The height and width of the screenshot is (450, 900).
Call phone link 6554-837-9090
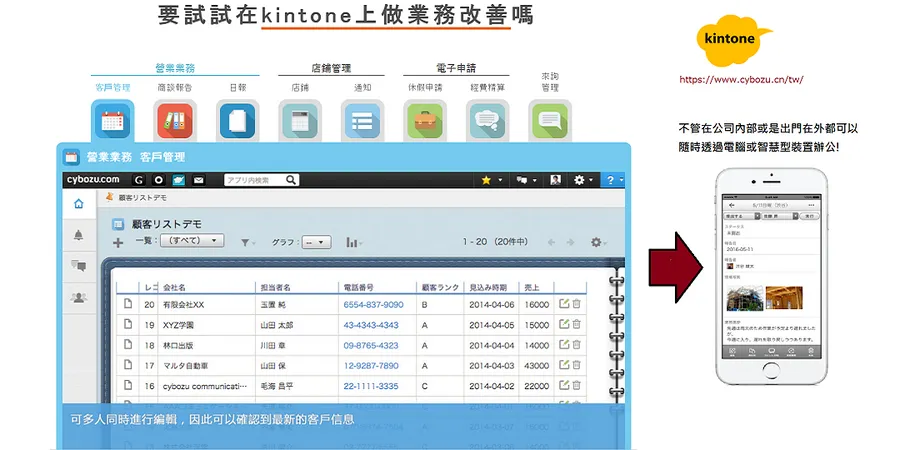[x=373, y=305]
